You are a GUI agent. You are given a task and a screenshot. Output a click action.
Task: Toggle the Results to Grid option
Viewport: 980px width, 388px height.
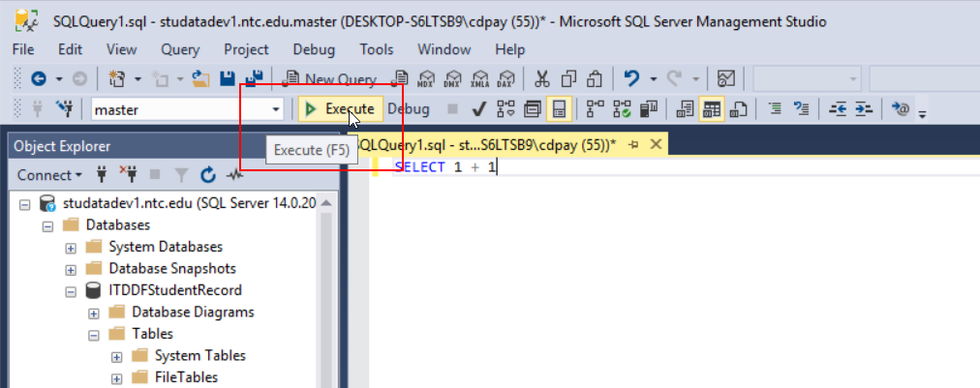pos(711,110)
